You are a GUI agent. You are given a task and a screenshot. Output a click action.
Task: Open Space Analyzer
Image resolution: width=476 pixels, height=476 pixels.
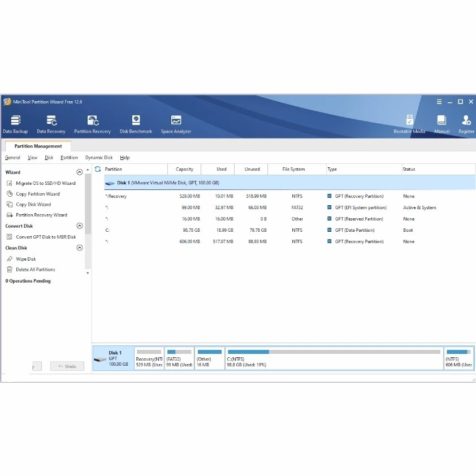tap(176, 124)
